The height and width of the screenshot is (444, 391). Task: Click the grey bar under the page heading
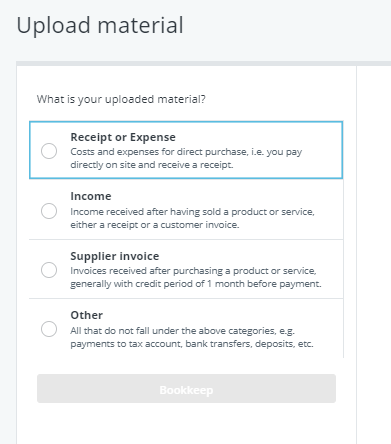click(x=203, y=63)
